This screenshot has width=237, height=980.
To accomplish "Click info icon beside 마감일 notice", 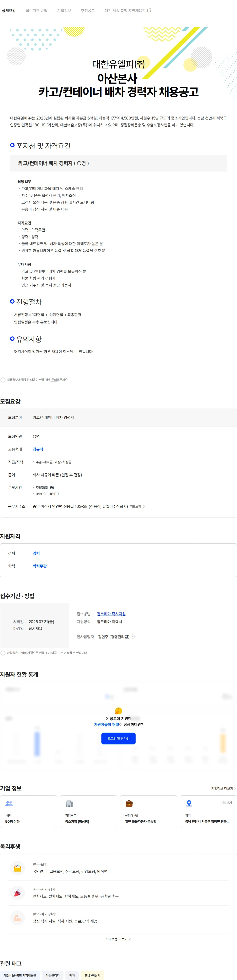I will point(3,653).
